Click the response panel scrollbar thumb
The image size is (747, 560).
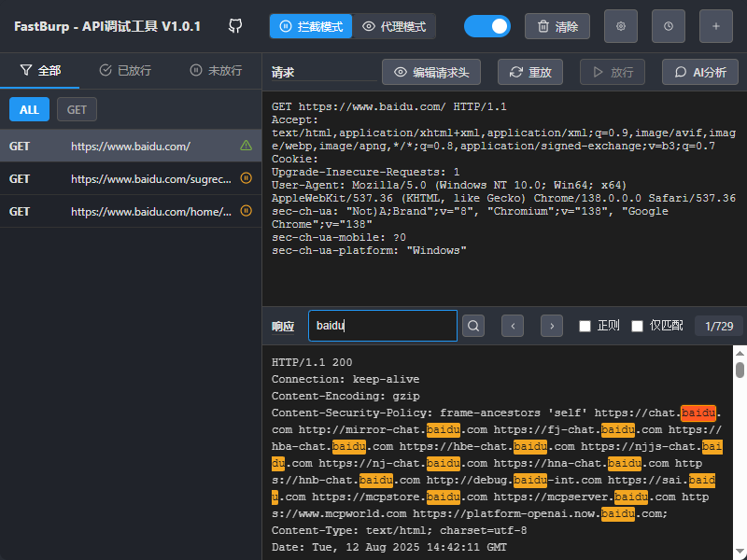[x=740, y=370]
